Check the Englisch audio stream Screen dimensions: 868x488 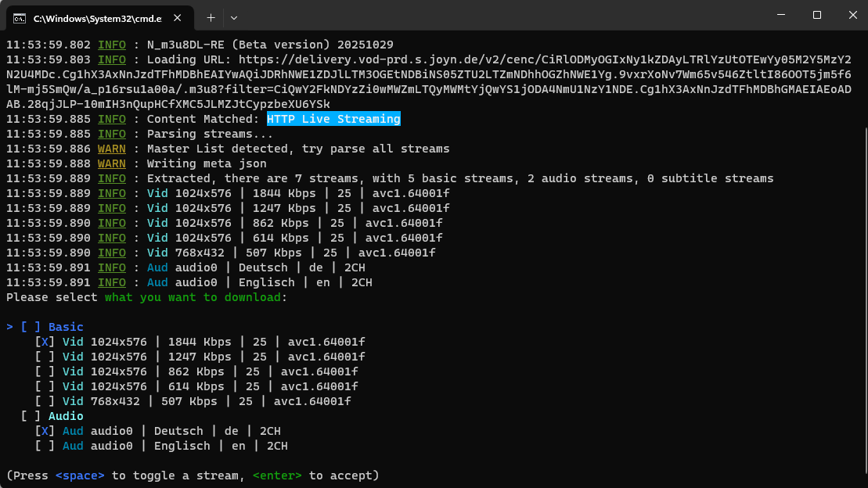pos(45,446)
